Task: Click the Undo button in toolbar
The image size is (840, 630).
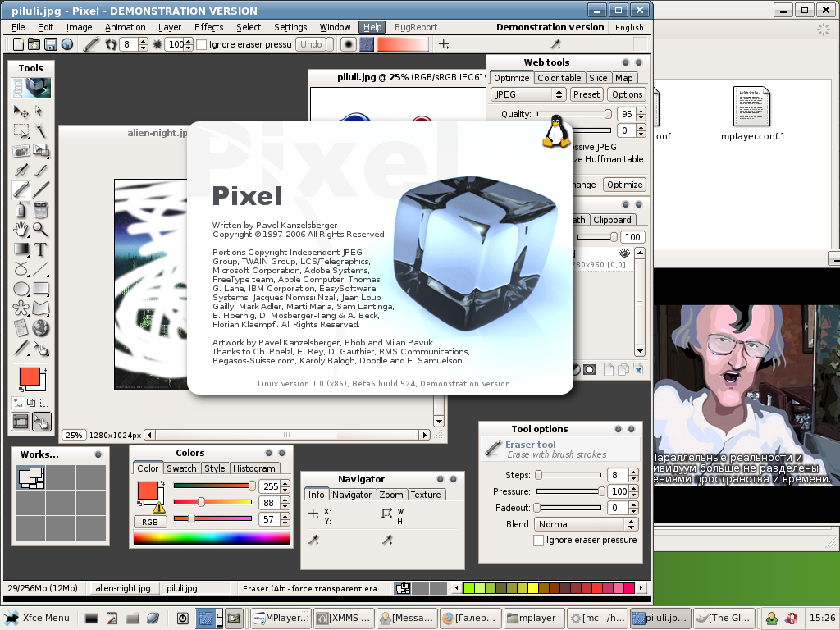Action: pos(311,44)
